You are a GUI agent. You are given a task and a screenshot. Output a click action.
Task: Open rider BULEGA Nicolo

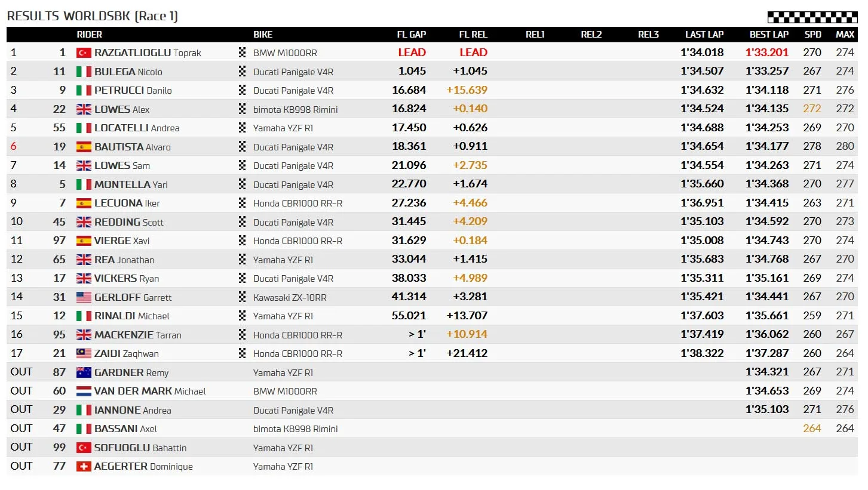(x=128, y=72)
